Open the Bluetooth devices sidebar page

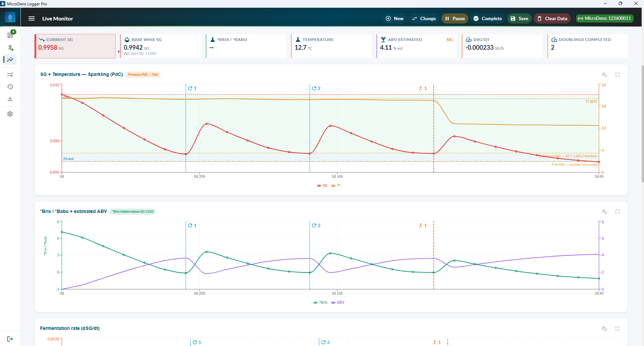[10, 47]
